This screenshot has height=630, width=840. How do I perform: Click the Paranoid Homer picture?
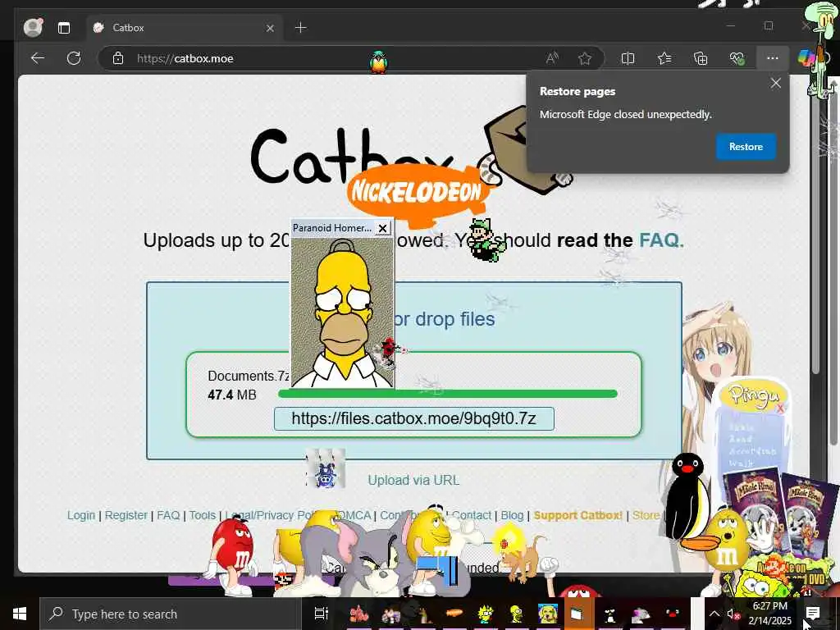point(342,312)
